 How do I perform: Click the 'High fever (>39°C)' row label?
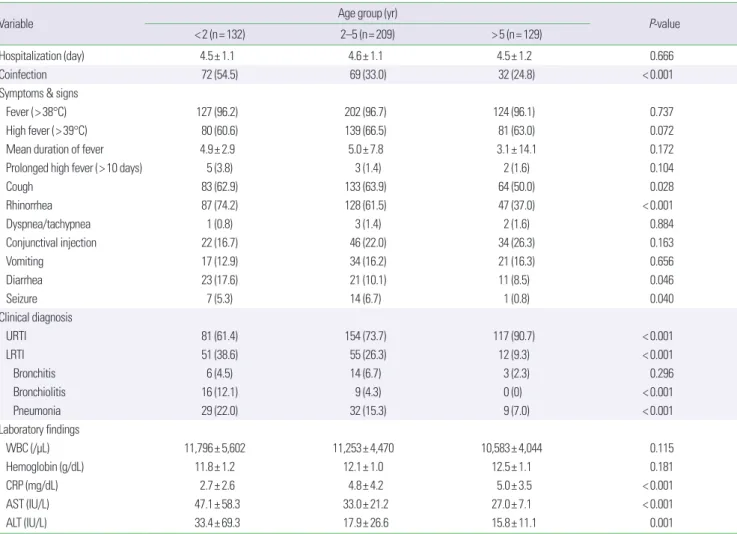coord(47,131)
